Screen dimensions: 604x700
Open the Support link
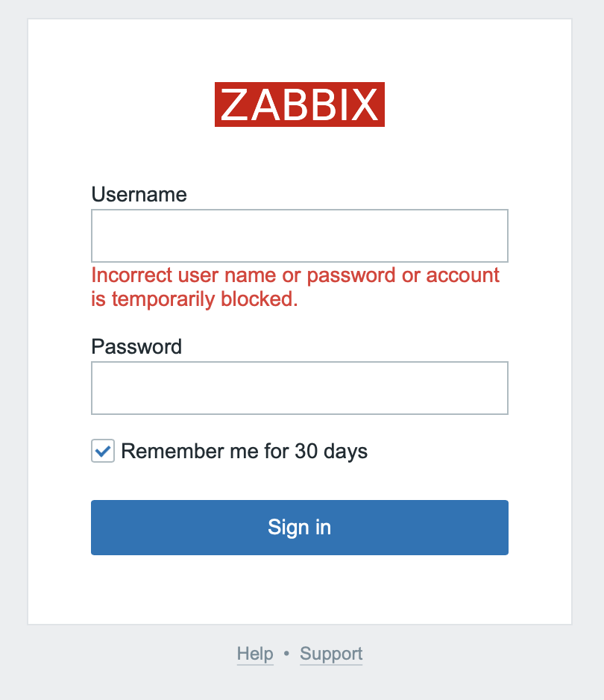(331, 654)
